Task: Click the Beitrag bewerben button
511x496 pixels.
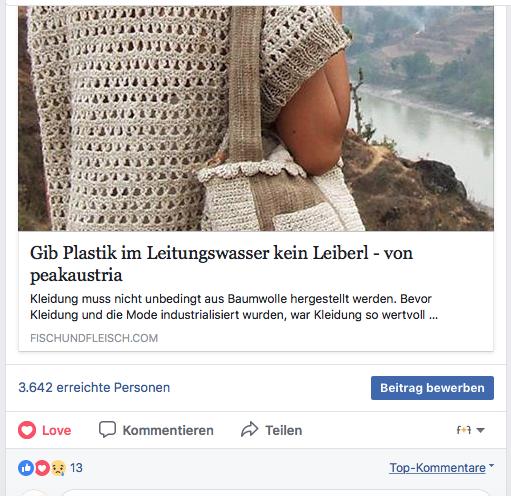Action: click(x=432, y=388)
